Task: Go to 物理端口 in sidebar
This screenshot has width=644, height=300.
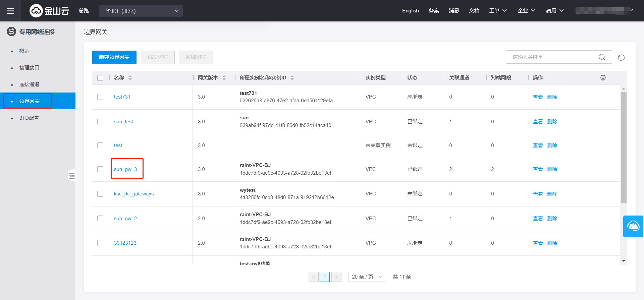Action: 29,68
